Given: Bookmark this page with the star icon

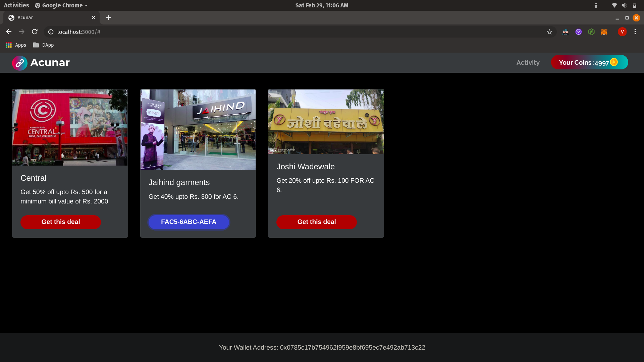Looking at the screenshot, I should coord(549,32).
